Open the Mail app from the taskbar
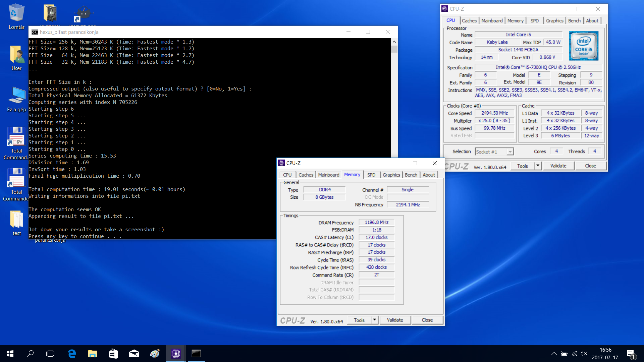This screenshot has width=644, height=362. tap(134, 354)
